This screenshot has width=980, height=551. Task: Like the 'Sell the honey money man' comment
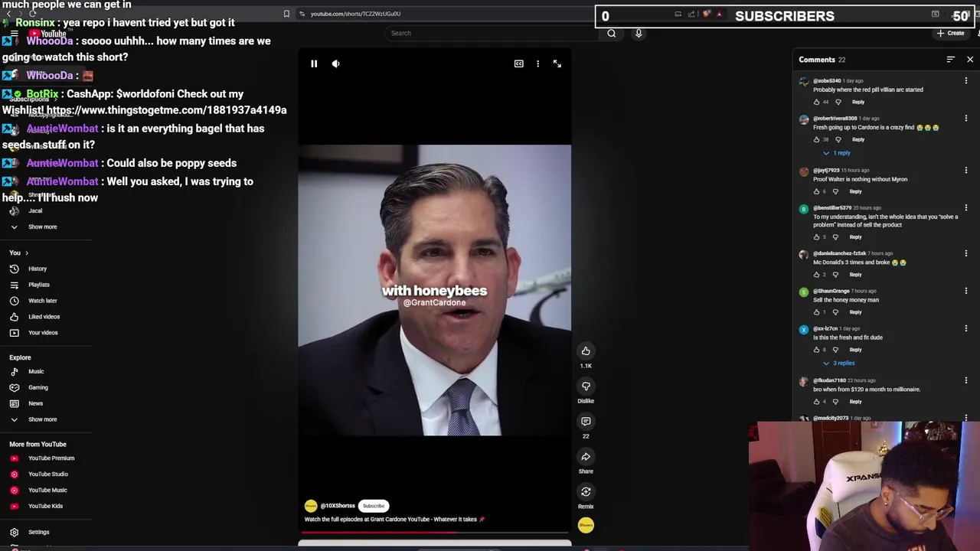(x=816, y=312)
